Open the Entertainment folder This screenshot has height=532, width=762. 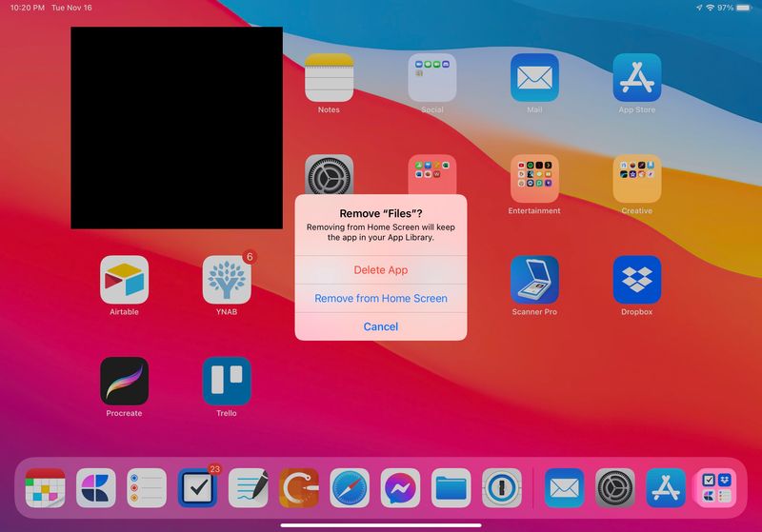(534, 179)
